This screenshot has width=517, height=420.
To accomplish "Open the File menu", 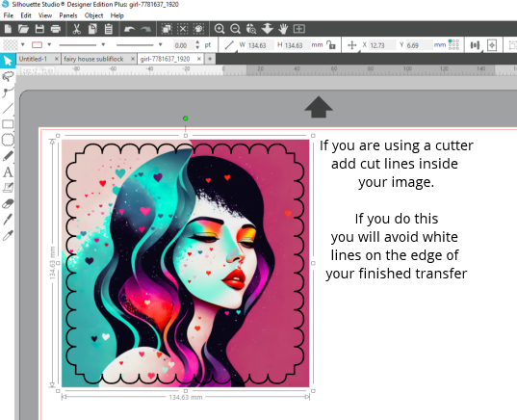I will click(x=9, y=15).
